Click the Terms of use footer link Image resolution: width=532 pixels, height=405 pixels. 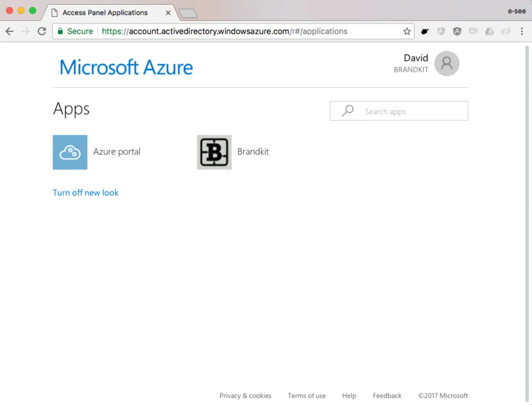[x=307, y=395]
